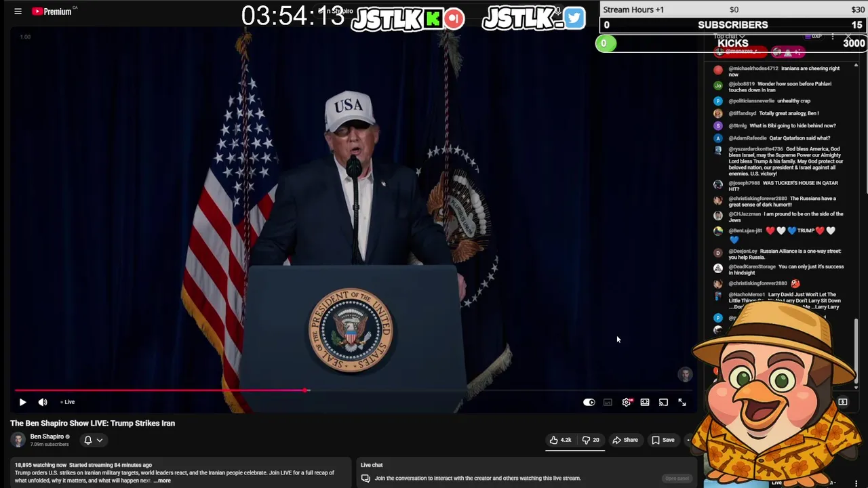This screenshot has width=868, height=488.
Task: Click @michaelrhodes4712 chat username
Action: [753, 68]
